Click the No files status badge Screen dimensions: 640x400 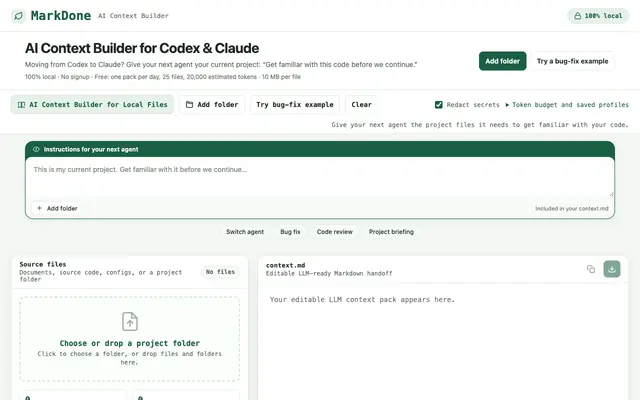[220, 272]
